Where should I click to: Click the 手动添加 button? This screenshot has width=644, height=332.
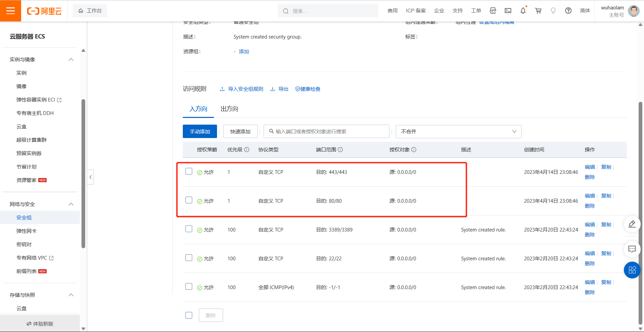pyautogui.click(x=200, y=132)
